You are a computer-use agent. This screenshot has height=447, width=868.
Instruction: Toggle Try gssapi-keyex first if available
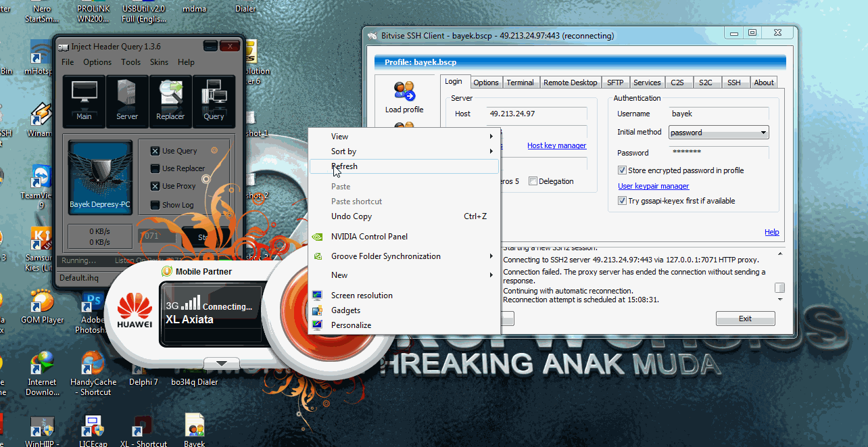coord(622,201)
